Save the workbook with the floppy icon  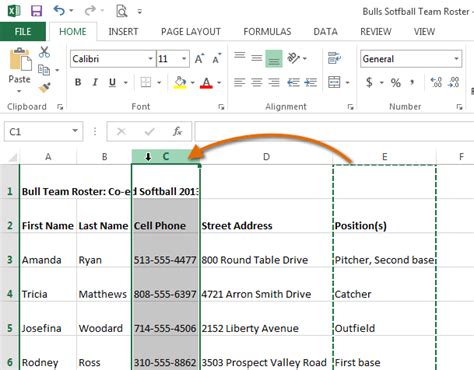[x=36, y=11]
